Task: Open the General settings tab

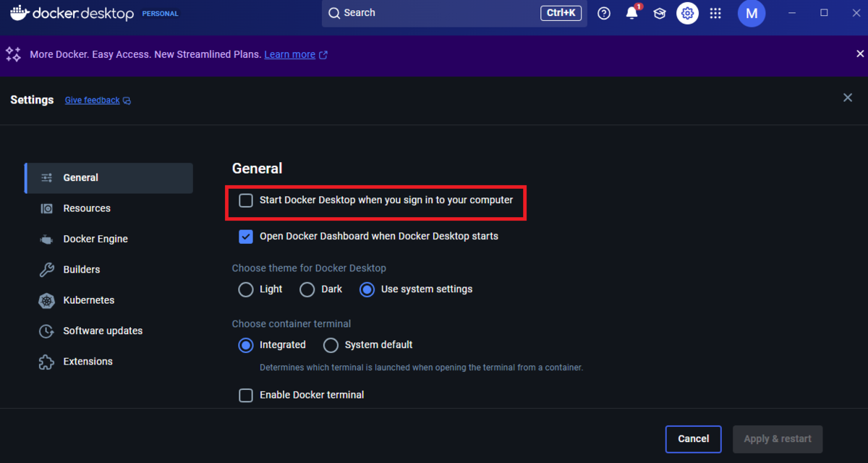Action: click(109, 178)
